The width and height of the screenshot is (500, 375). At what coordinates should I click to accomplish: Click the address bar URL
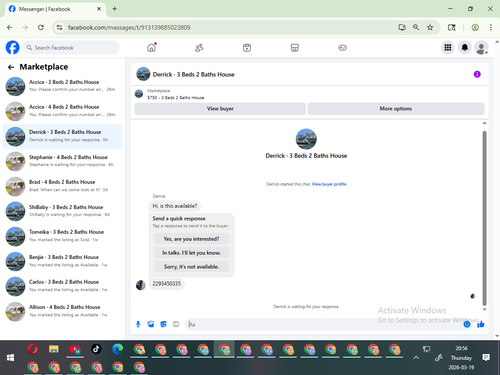click(x=129, y=27)
